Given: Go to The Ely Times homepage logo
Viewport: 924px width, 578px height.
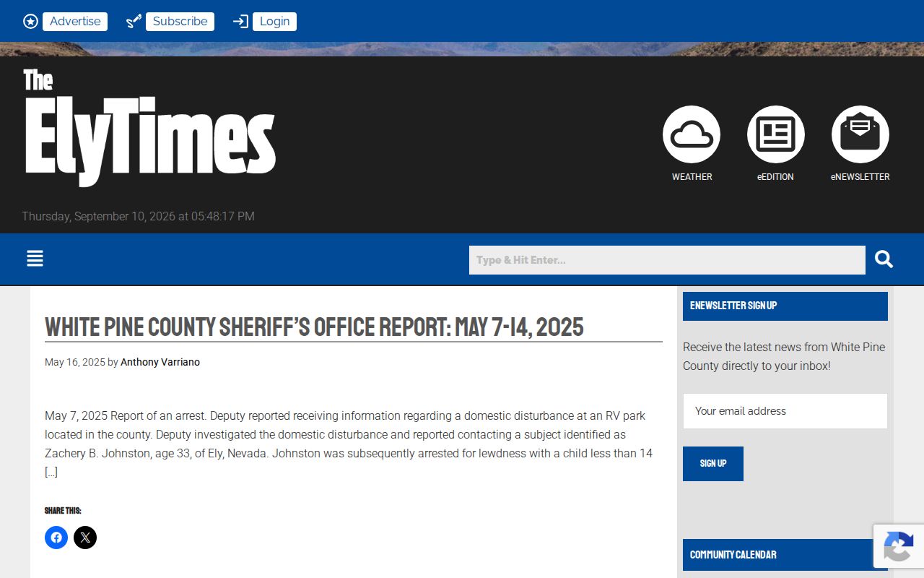Looking at the screenshot, I should pyautogui.click(x=149, y=127).
